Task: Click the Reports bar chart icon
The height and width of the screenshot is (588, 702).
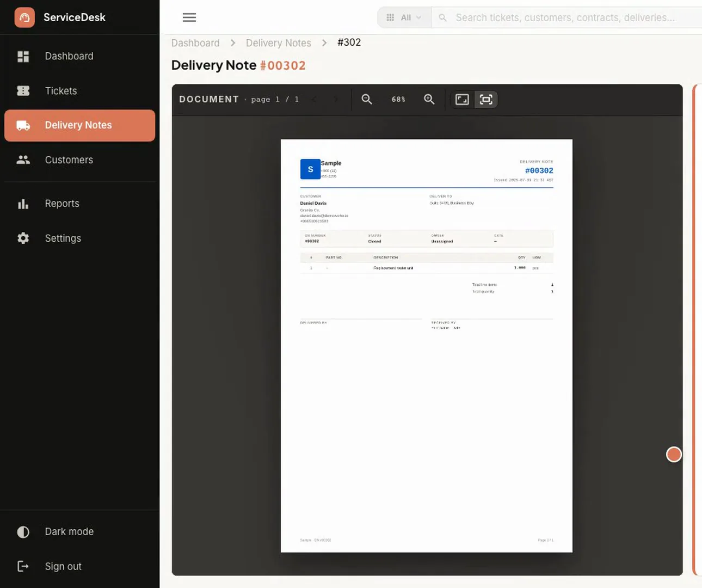Action: coord(23,204)
